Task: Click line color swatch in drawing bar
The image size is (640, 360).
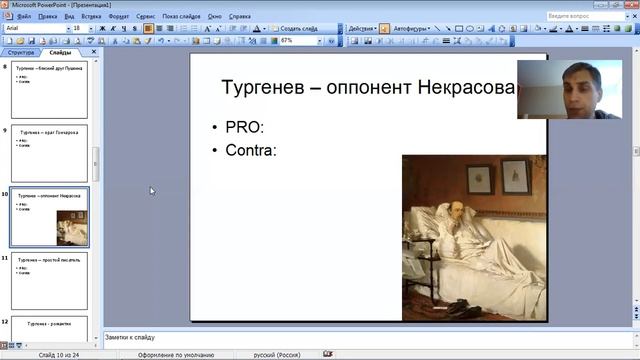Action: 553,29
